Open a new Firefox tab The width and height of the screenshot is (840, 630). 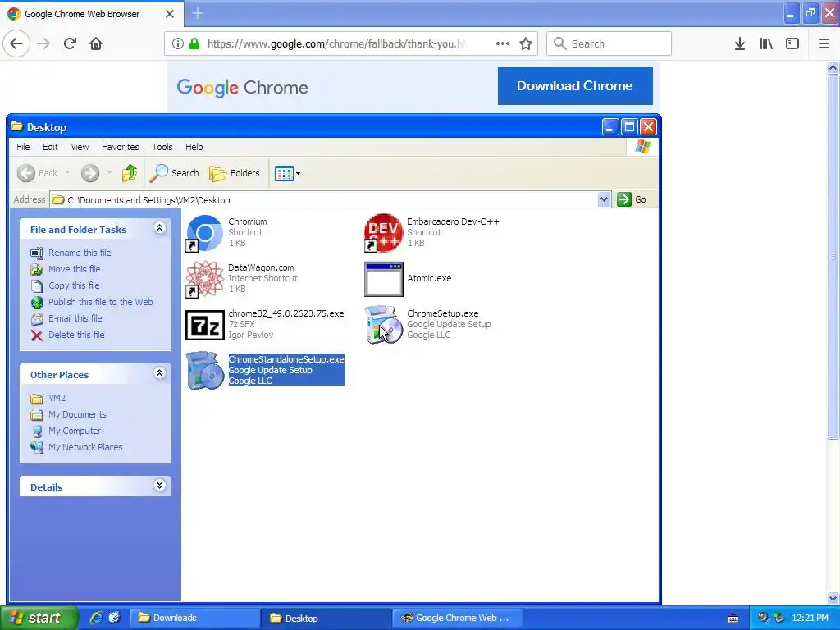pos(198,13)
